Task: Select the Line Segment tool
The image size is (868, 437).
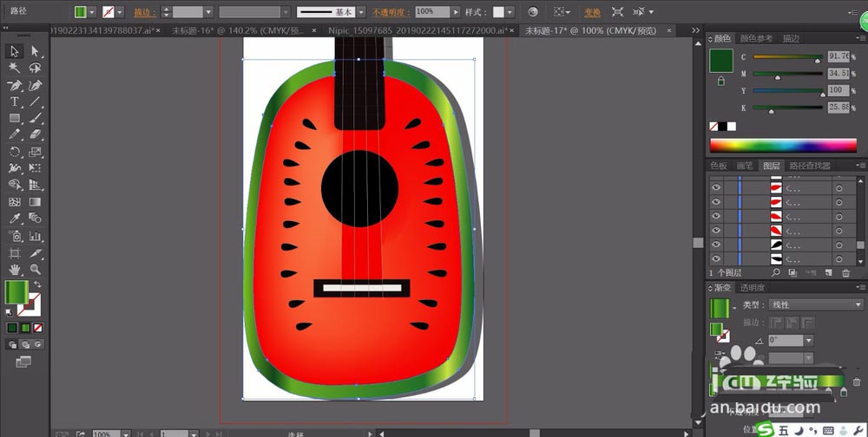Action: coord(36,101)
